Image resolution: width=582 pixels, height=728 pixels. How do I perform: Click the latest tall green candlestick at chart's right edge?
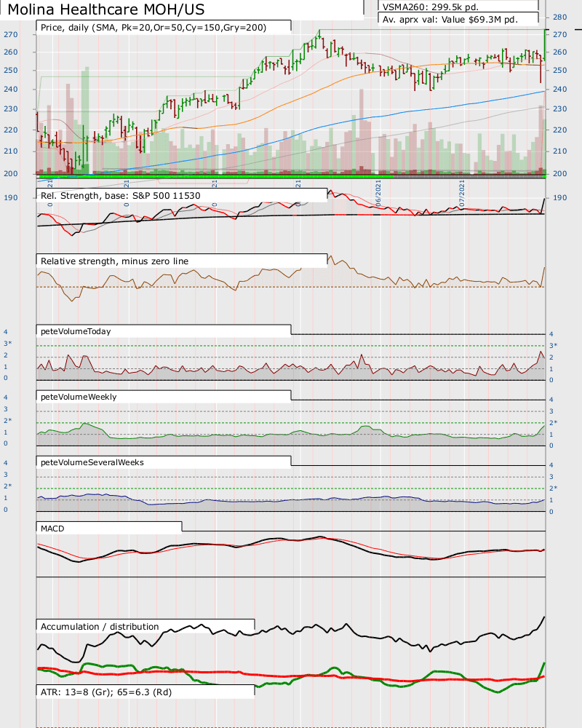(x=544, y=45)
